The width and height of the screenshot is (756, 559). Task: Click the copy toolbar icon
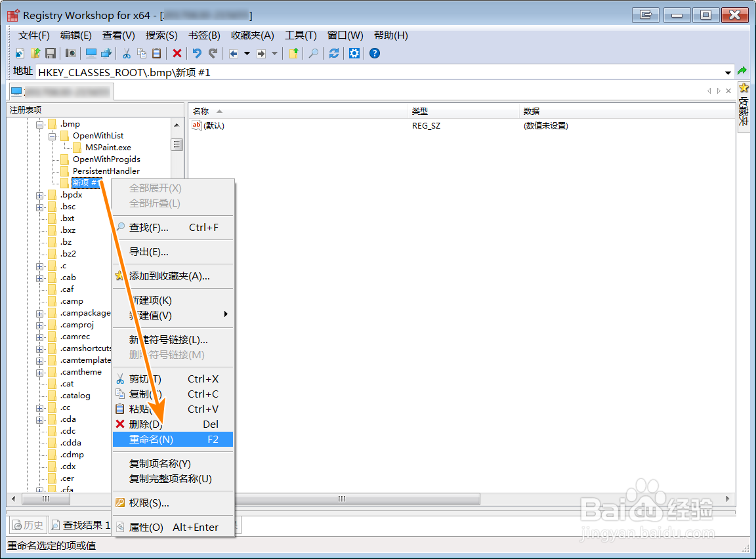click(x=142, y=54)
